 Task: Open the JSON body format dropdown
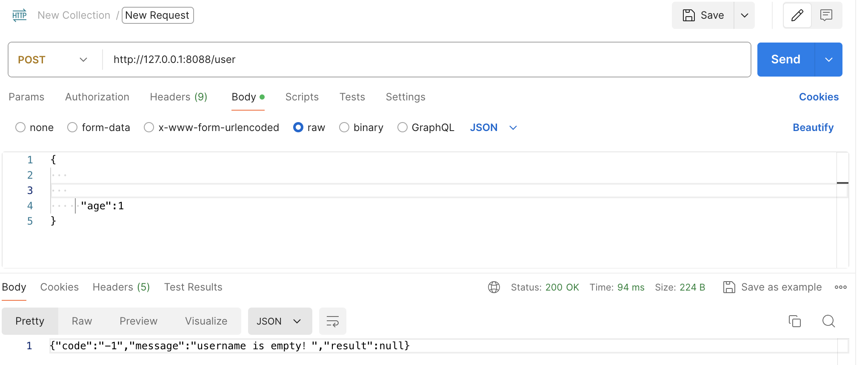pyautogui.click(x=494, y=128)
